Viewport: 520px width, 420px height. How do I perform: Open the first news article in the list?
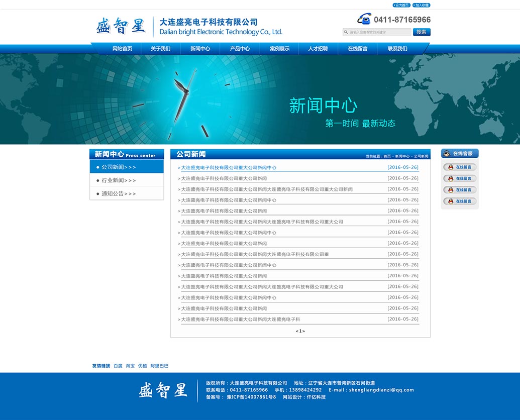pyautogui.click(x=229, y=168)
